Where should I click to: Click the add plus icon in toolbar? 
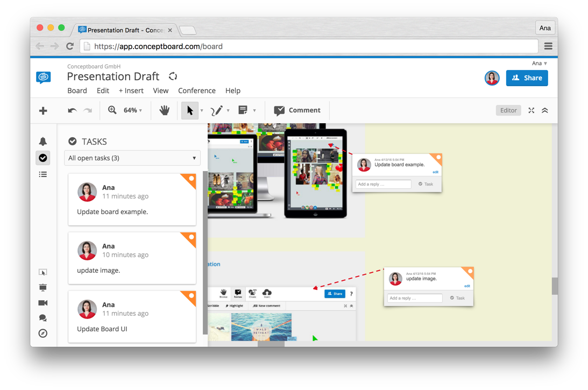point(43,111)
